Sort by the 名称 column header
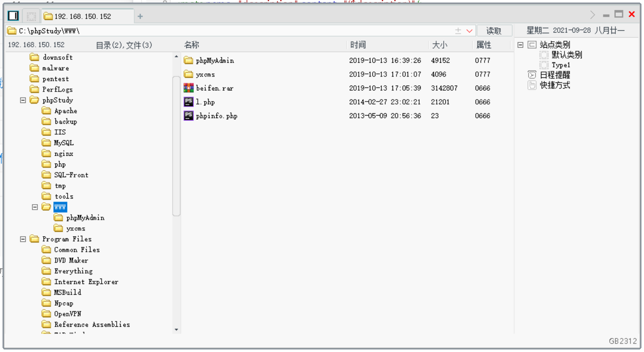Viewport: 644px width, 352px height. (x=192, y=45)
